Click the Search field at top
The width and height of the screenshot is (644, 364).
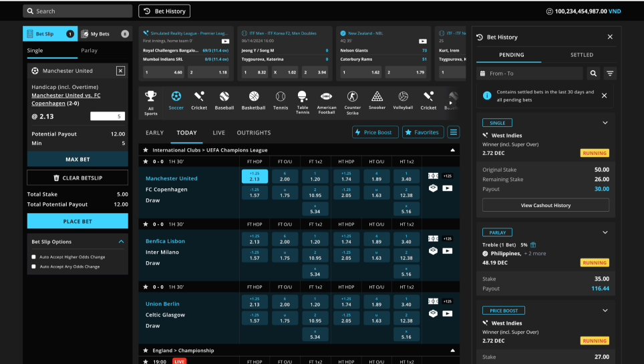[77, 11]
